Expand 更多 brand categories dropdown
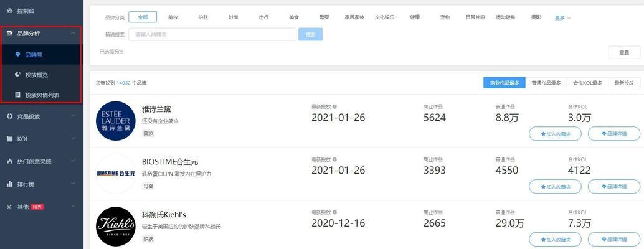Screen dimensions: 644x249 click(562, 17)
